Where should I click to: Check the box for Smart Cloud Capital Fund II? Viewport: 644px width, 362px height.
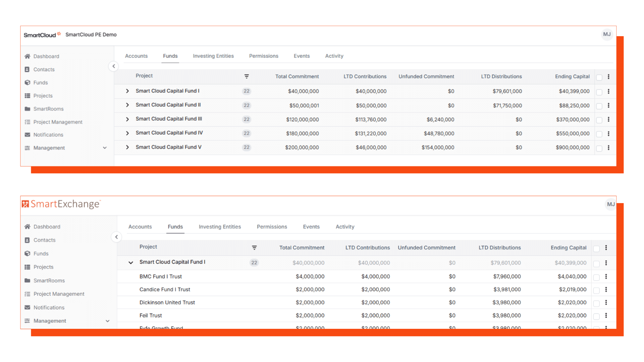(599, 106)
